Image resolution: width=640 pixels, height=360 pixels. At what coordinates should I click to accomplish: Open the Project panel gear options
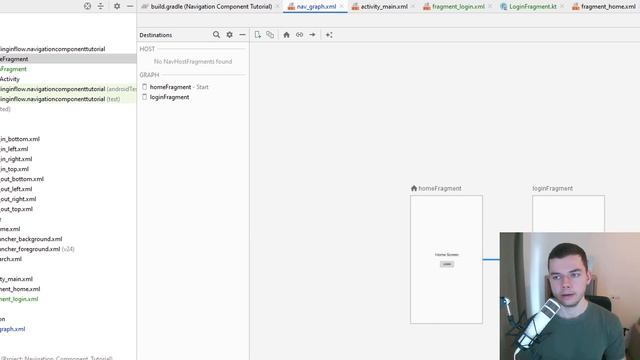[x=117, y=6]
